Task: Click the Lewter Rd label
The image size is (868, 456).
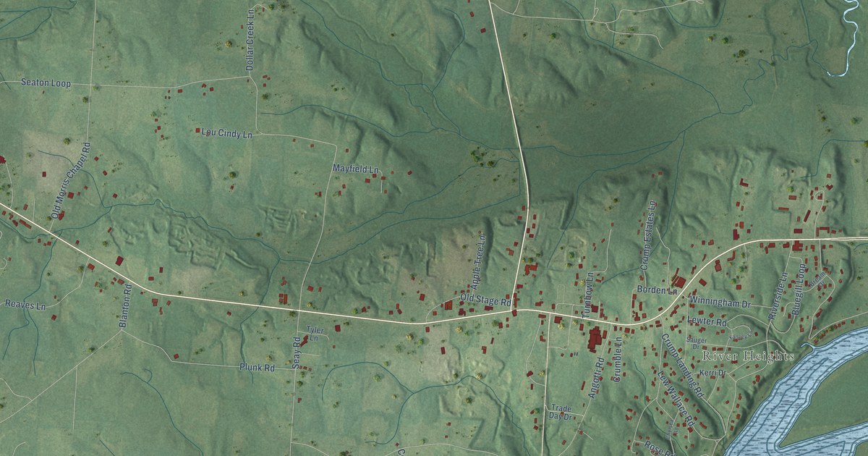Action: pos(707,321)
